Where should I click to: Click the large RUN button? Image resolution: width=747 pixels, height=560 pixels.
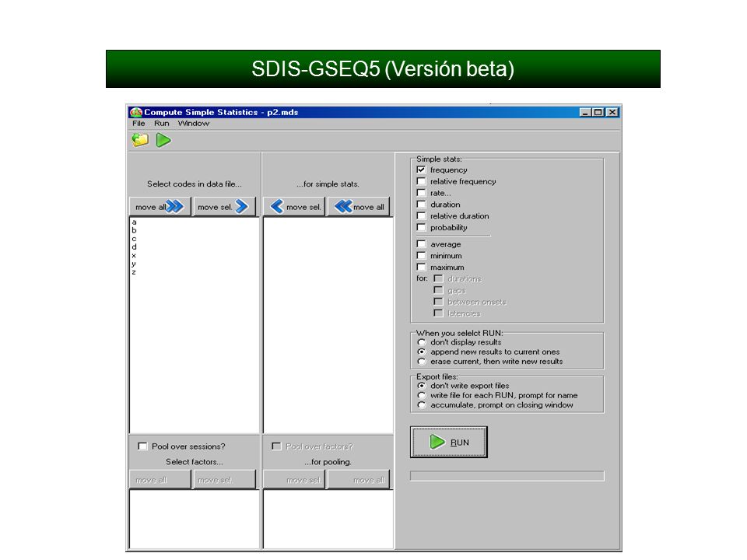click(x=449, y=442)
